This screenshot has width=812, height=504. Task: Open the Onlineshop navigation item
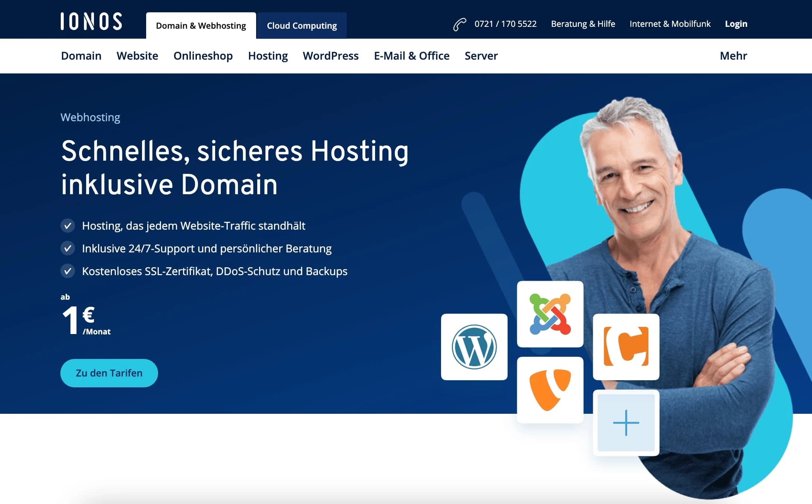[x=203, y=56]
